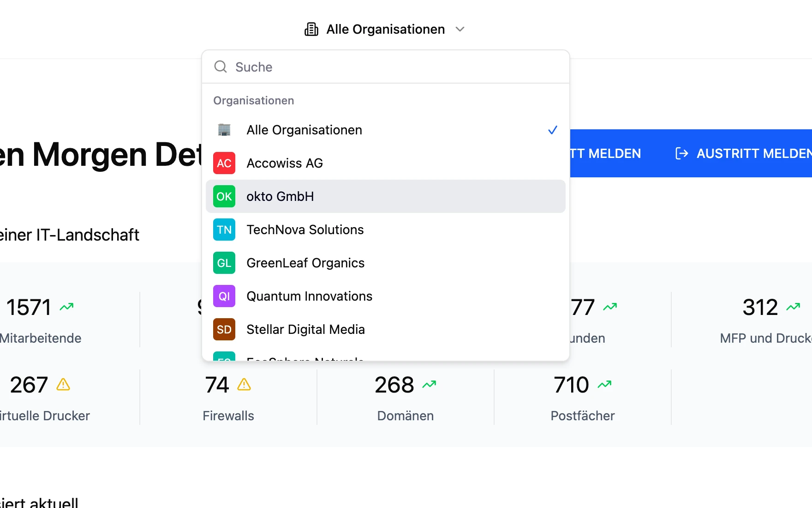Select Stellar Digital Media organisation
Screen dimensions: 812x508
point(386,329)
